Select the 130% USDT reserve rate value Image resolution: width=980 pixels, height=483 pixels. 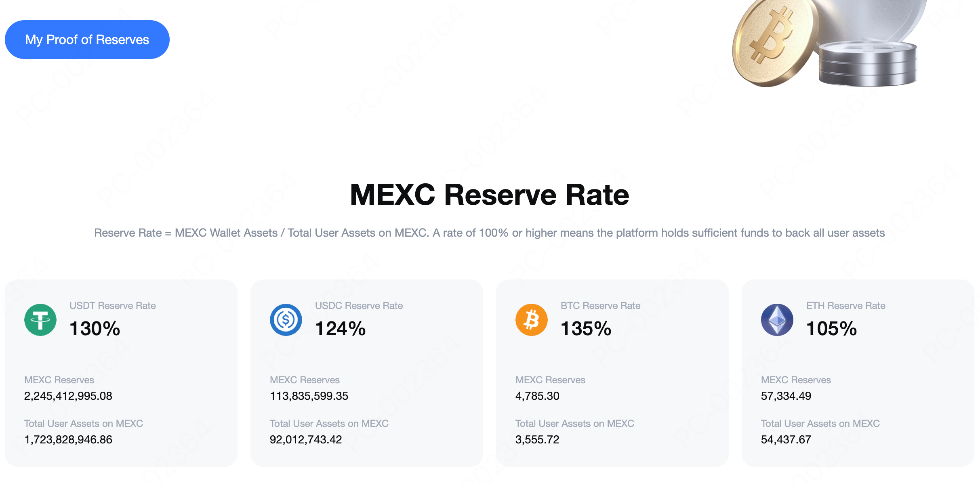coord(95,328)
